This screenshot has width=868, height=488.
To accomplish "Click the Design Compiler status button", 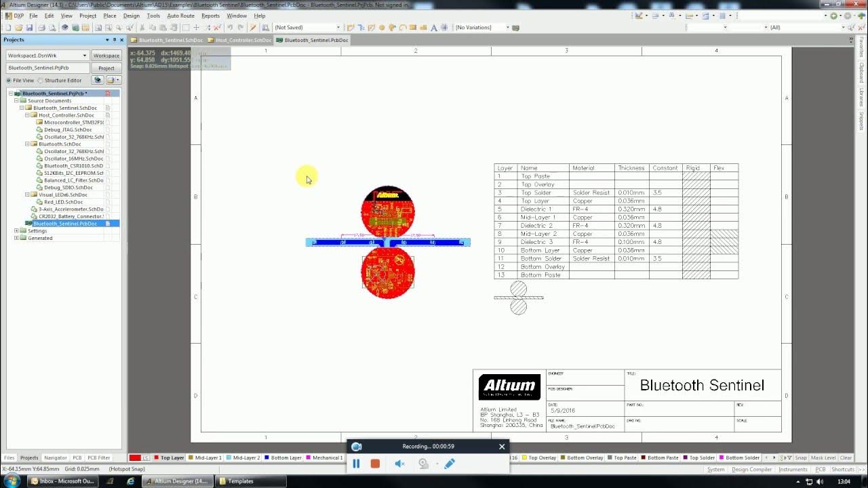I will coord(751,470).
